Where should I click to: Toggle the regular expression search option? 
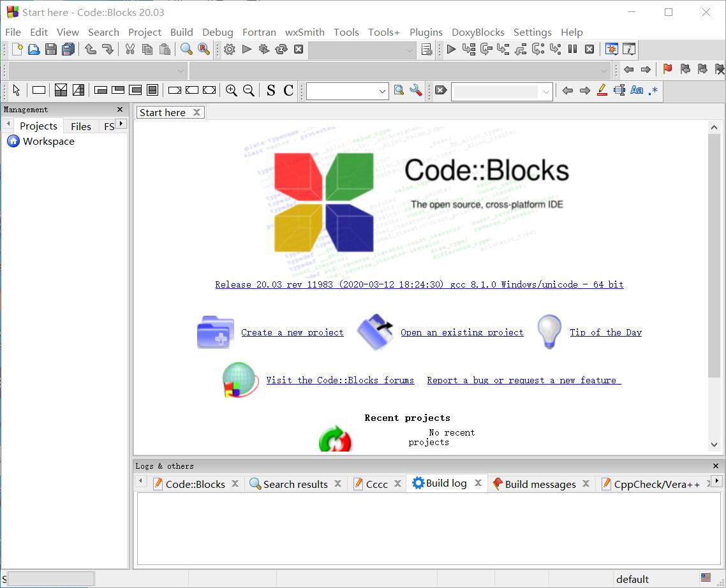(653, 91)
